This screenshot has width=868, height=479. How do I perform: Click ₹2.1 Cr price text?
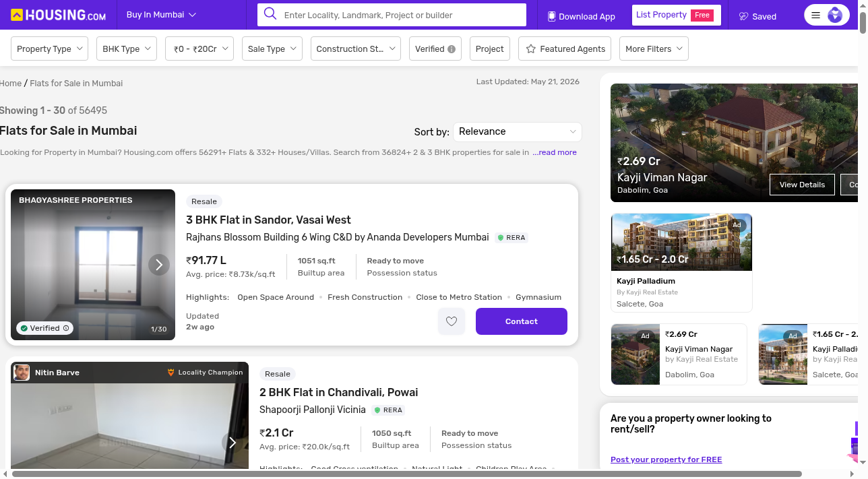(276, 433)
